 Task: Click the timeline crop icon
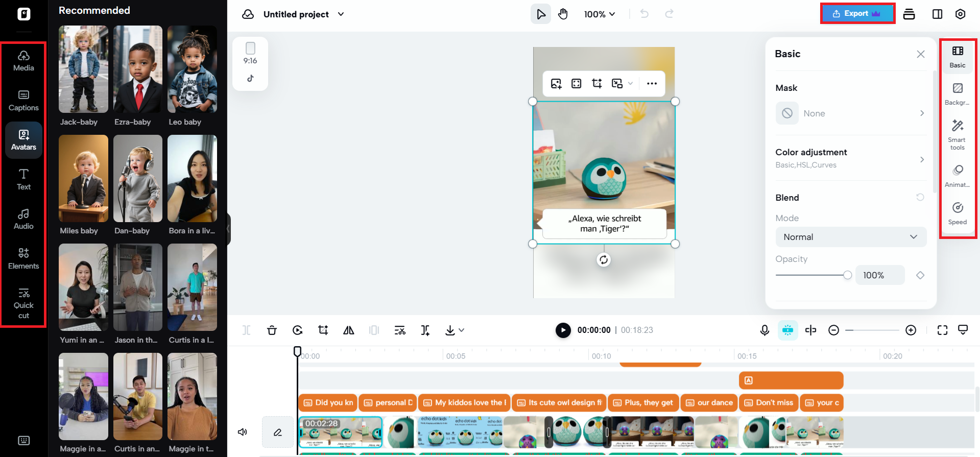[323, 330]
